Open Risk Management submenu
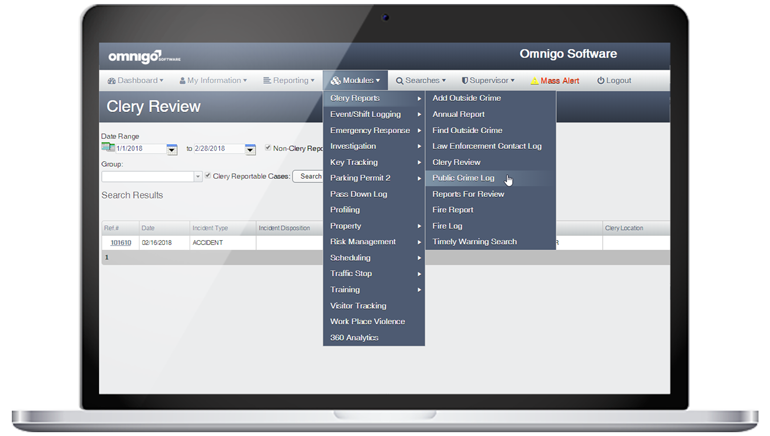The image size is (770, 436). tap(374, 242)
